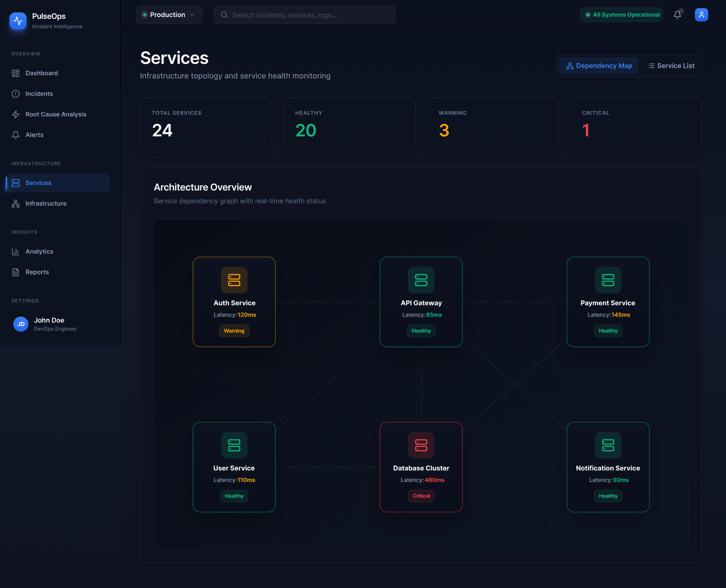Switch to the Service List view
Image resolution: width=726 pixels, height=588 pixels.
671,66
